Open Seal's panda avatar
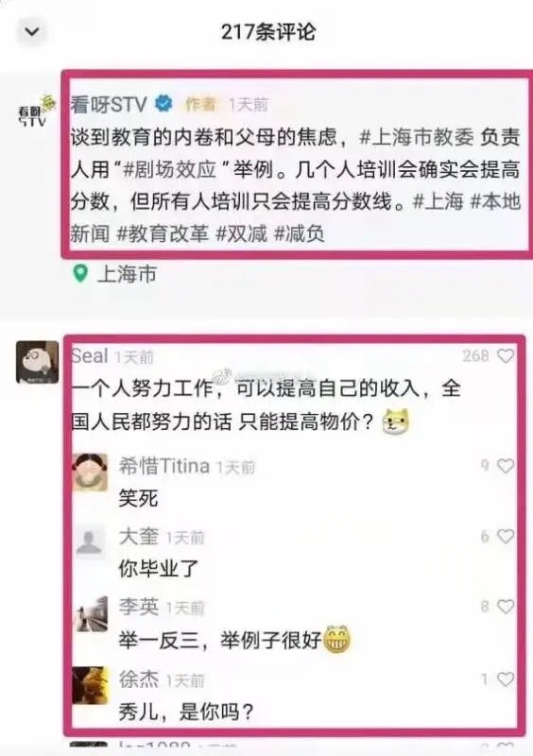The height and width of the screenshot is (756, 533). [x=38, y=362]
